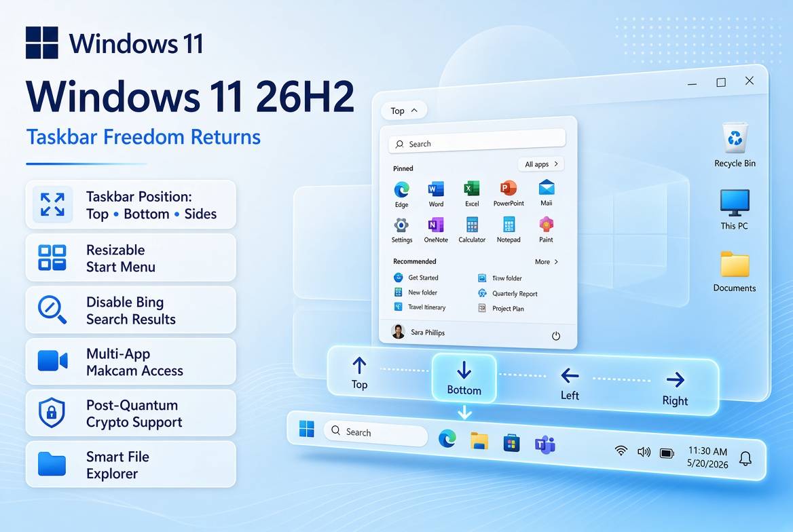Open the Travel Itinerary recommended file
The image size is (793, 532).
pyautogui.click(x=420, y=307)
